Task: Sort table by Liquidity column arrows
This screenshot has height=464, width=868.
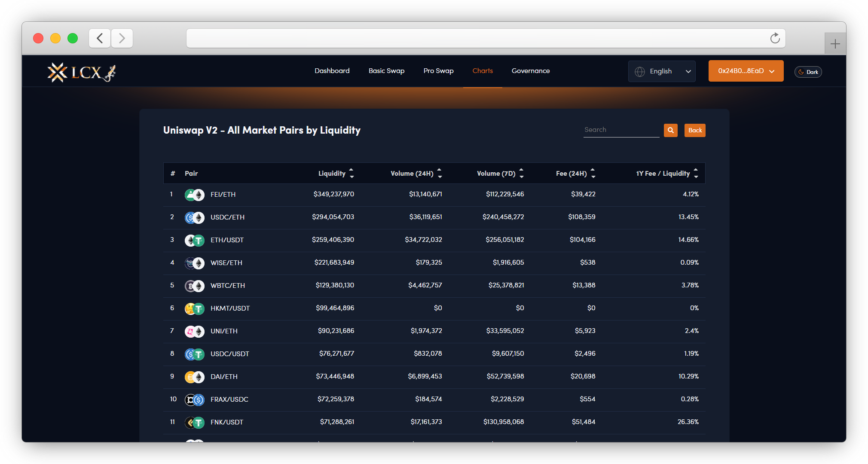Action: (x=351, y=173)
